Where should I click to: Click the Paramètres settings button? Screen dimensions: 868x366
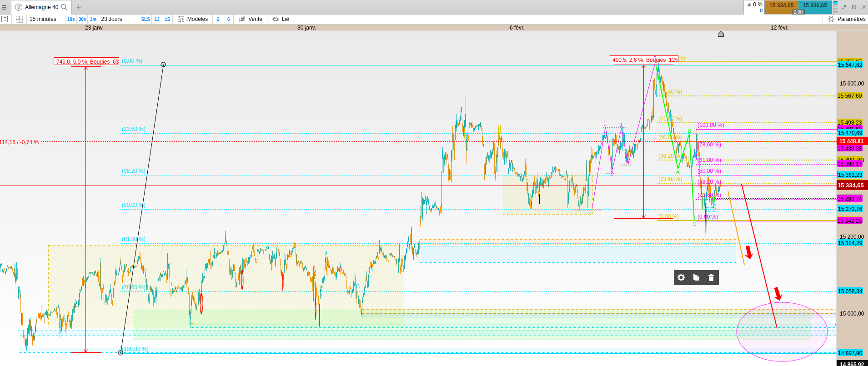847,19
